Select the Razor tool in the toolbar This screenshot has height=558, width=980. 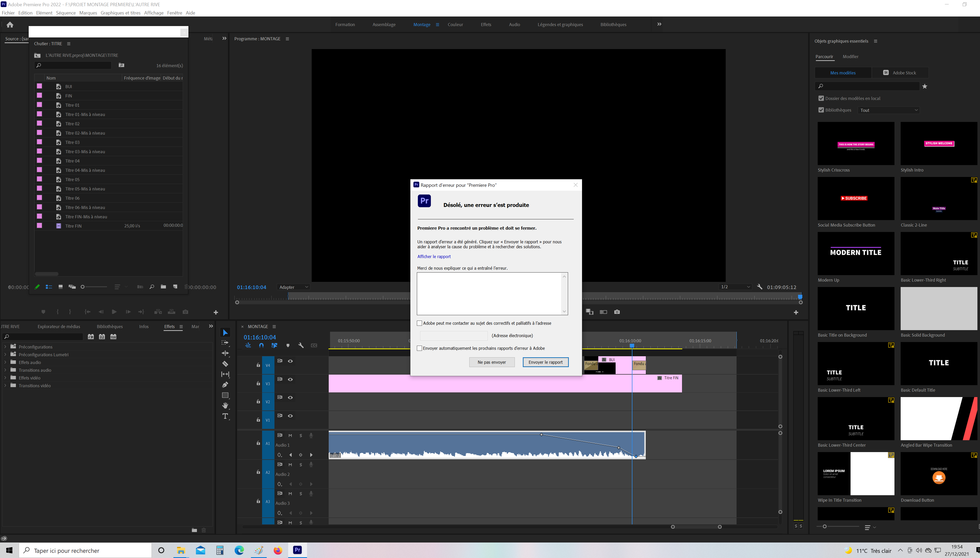point(225,364)
